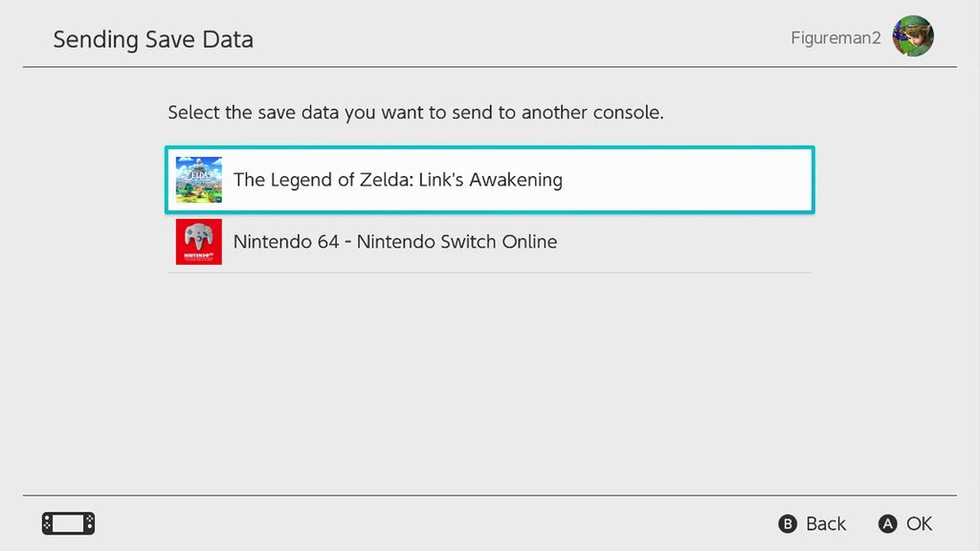Image resolution: width=980 pixels, height=551 pixels.
Task: Click the divider line under the header
Action: pos(488,67)
